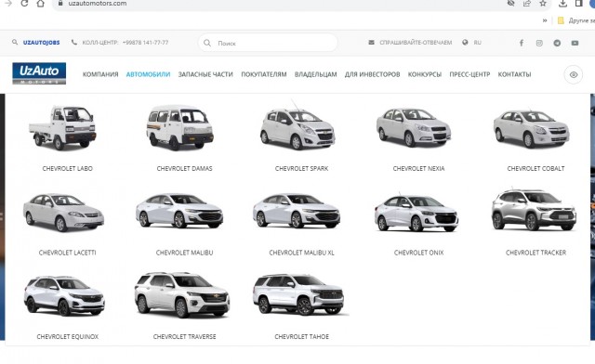Screen dimensions: 595x364
Task: Toggle the accessibility eye view button
Action: 574,74
